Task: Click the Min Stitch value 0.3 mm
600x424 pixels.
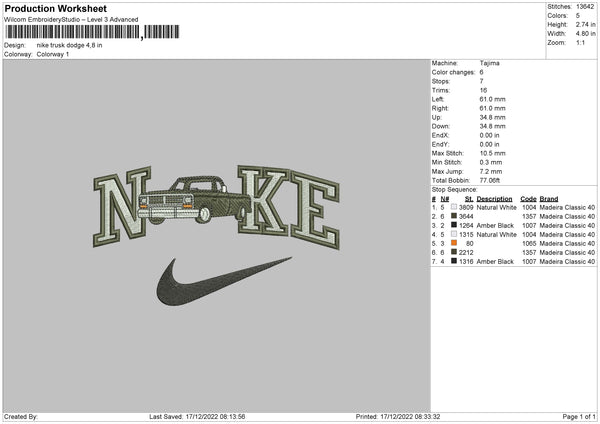Action: (491, 163)
